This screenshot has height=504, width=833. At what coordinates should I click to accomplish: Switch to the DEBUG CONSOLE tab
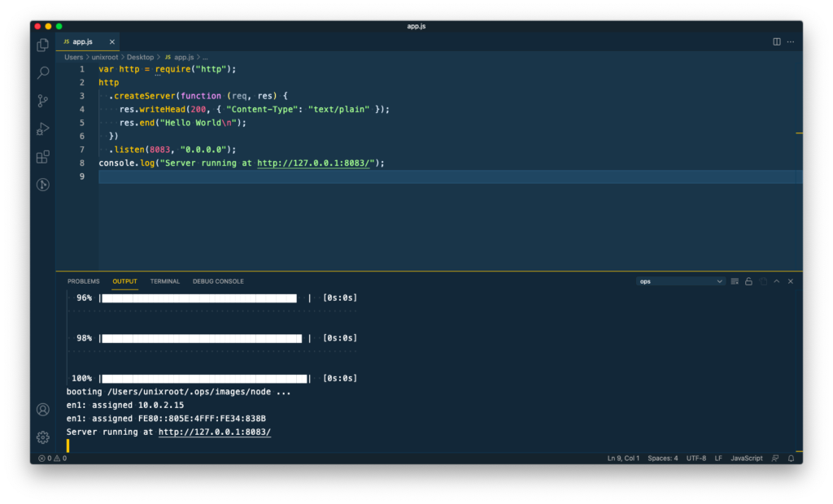point(218,281)
